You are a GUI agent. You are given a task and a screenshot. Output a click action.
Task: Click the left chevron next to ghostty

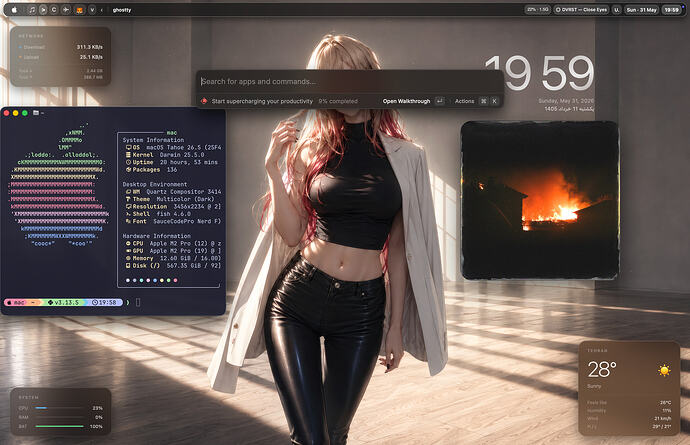tap(102, 10)
